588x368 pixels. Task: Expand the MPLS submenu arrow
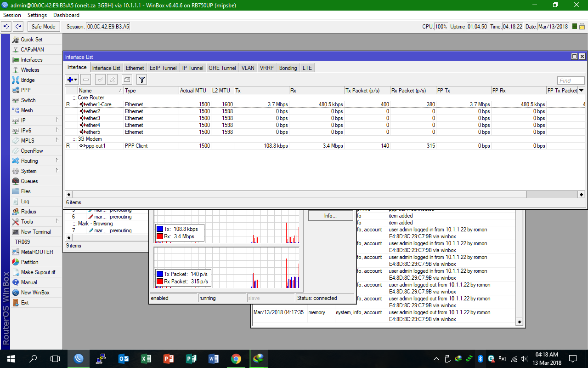[57, 141]
